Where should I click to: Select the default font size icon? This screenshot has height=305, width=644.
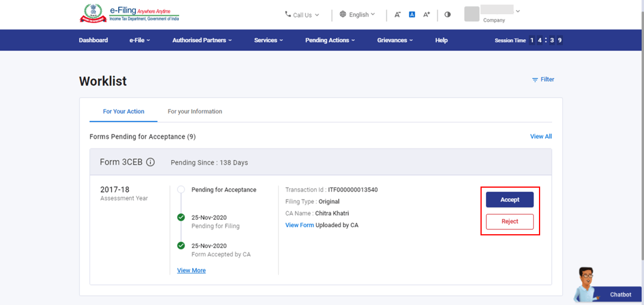412,15
